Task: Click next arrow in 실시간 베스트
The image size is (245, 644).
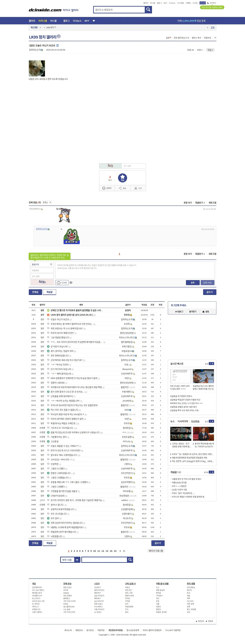Action: coord(213,364)
